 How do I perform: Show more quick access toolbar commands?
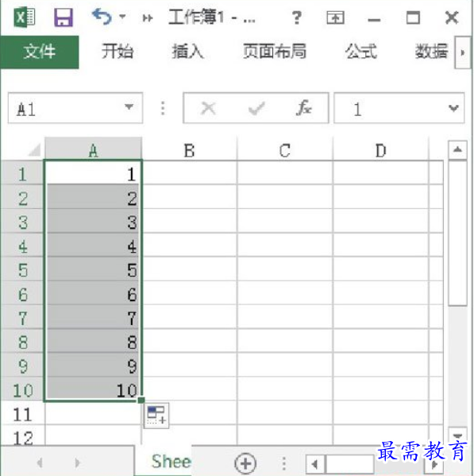[148, 18]
